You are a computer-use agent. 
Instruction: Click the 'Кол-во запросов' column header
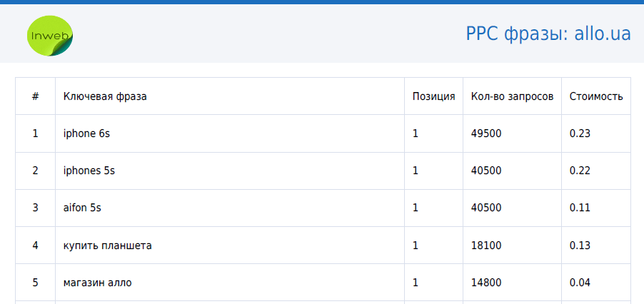512,96
